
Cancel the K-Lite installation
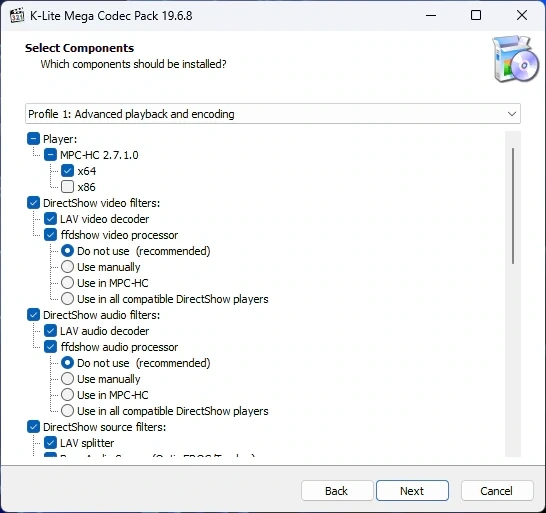click(x=497, y=491)
